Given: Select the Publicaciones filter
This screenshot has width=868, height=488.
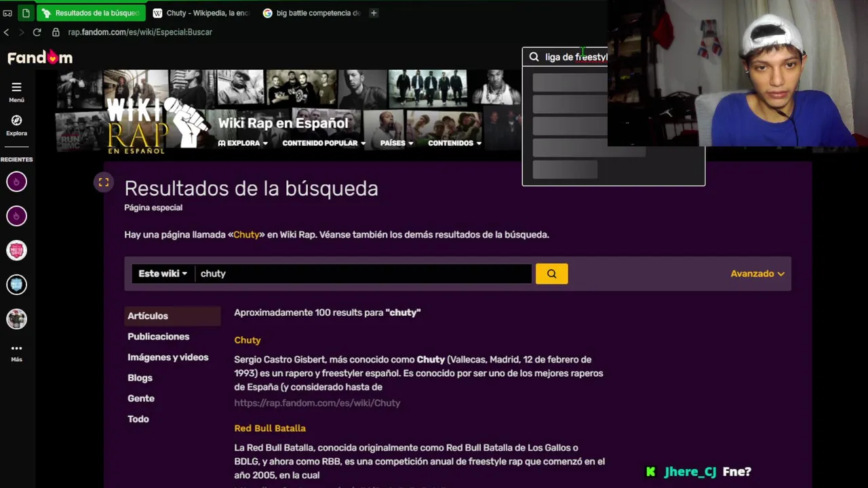Looking at the screenshot, I should 159,337.
